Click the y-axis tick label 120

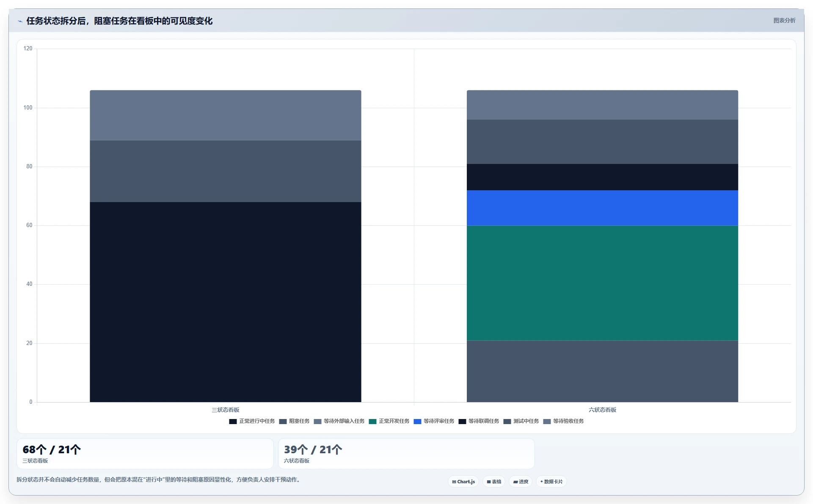[x=28, y=49]
